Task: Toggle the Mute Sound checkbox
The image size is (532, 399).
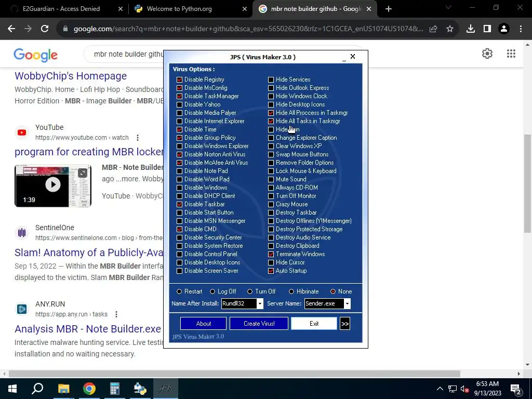Action: [x=271, y=179]
